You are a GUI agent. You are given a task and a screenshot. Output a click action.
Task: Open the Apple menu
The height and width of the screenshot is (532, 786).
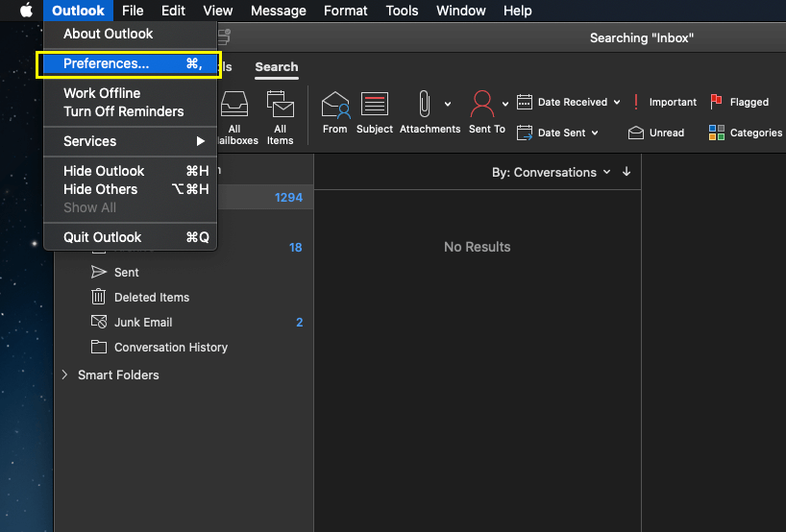[26, 10]
